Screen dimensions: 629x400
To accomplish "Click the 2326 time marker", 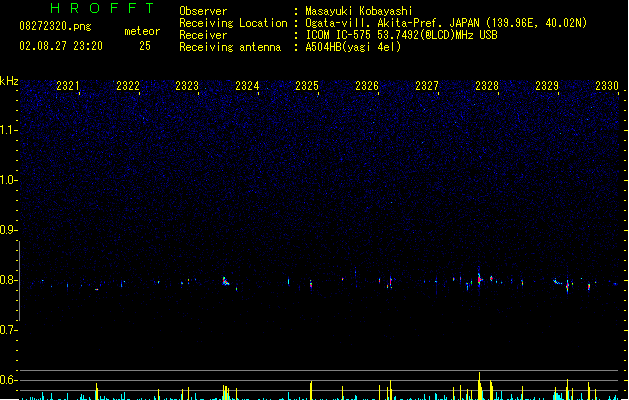I will 367,86.
